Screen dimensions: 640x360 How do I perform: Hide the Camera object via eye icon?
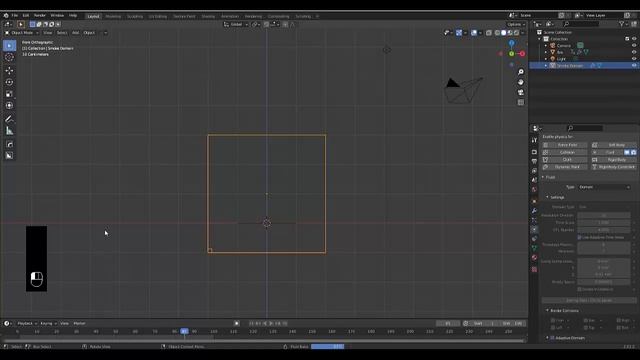coord(634,45)
